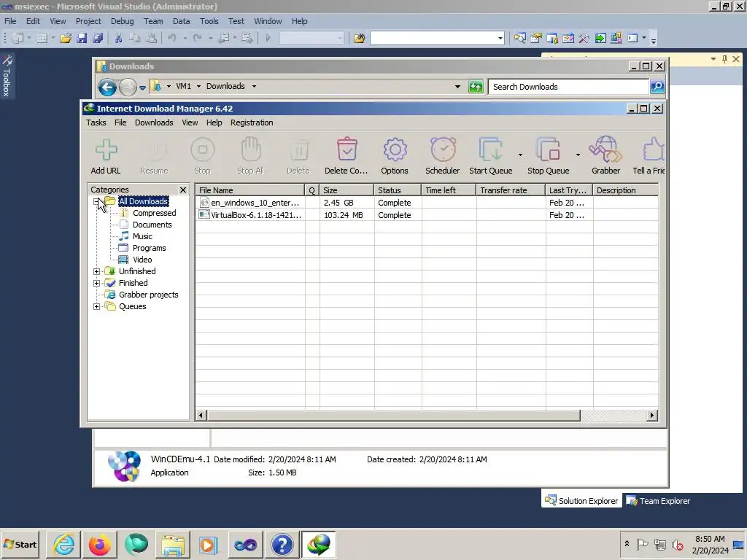Close the Categories panel
747x560 pixels.
[183, 190]
